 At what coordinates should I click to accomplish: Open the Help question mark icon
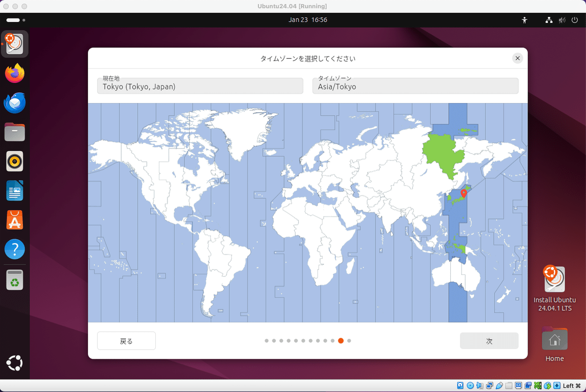pyautogui.click(x=15, y=249)
